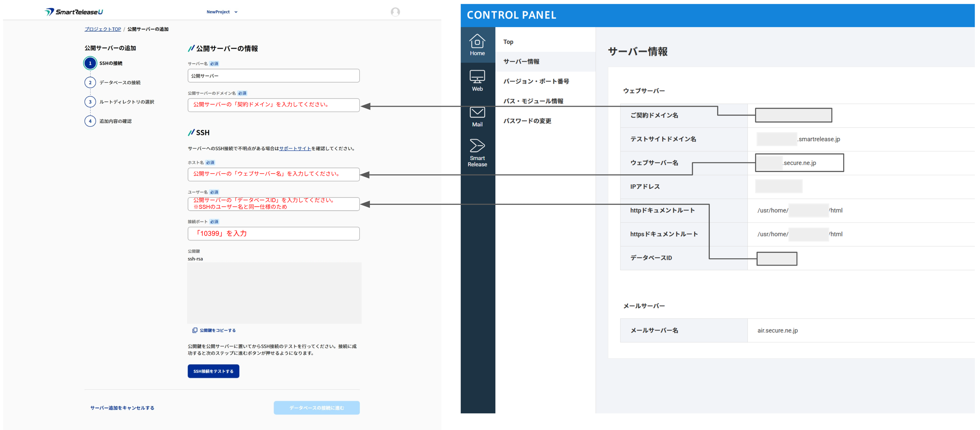Click the 接続ポート input field
This screenshot has width=980, height=430.
(273, 233)
